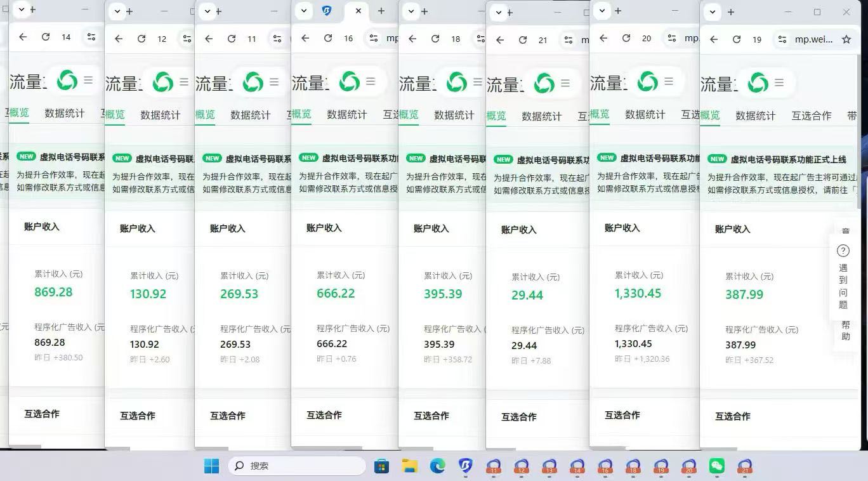This screenshot has height=481, width=868.
Task: Open Microsoft Edge from the taskbar
Action: point(437,466)
